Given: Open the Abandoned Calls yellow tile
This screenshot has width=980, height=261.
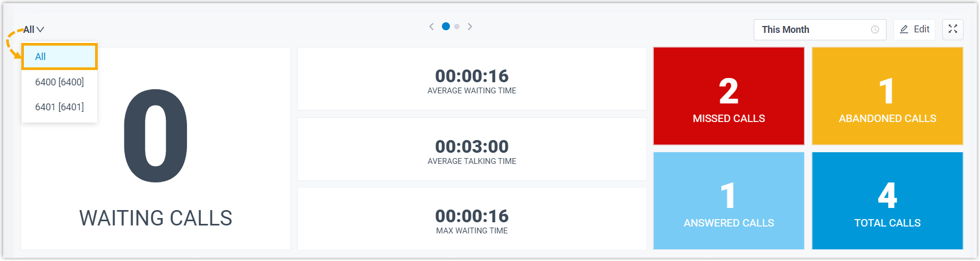Looking at the screenshot, I should pyautogui.click(x=888, y=96).
